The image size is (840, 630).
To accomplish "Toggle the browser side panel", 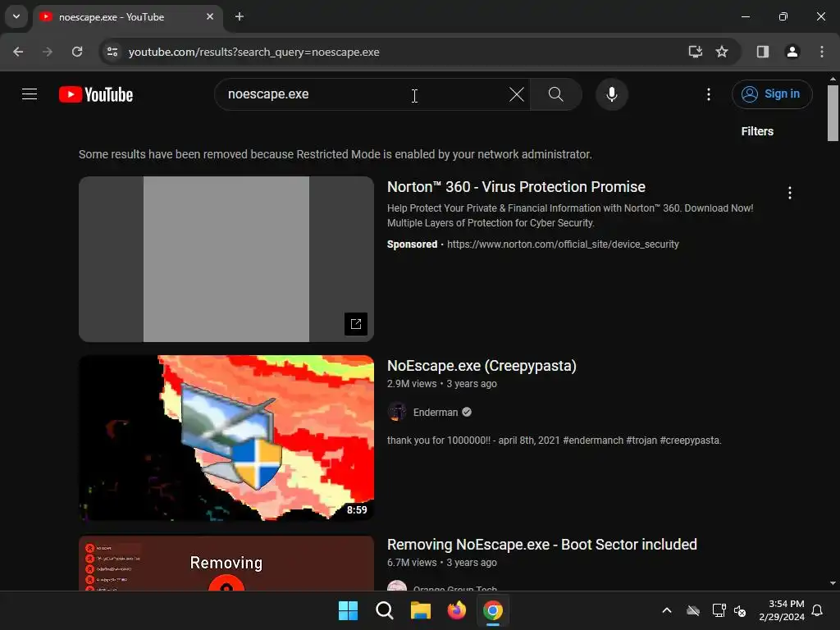I will 762,52.
